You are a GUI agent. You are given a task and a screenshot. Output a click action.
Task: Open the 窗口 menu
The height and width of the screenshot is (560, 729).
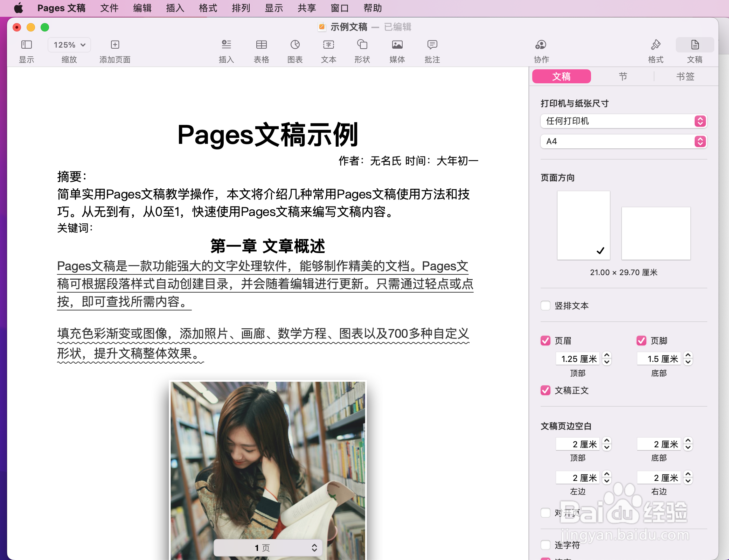point(340,8)
